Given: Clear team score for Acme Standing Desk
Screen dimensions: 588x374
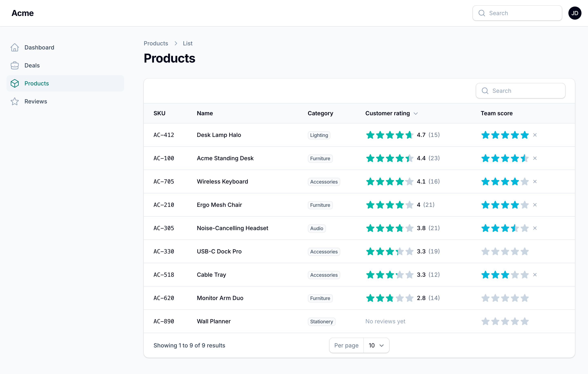Looking at the screenshot, I should 535,158.
